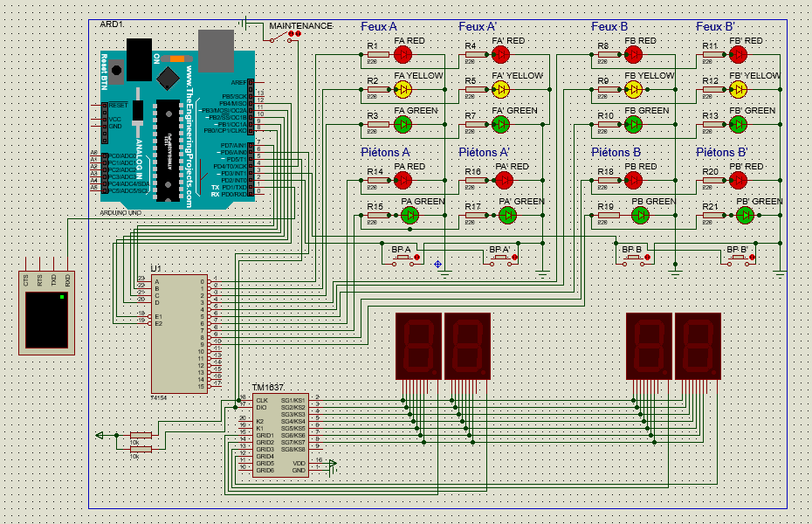
Task: Actuate the BP B push button
Action: click(x=633, y=259)
